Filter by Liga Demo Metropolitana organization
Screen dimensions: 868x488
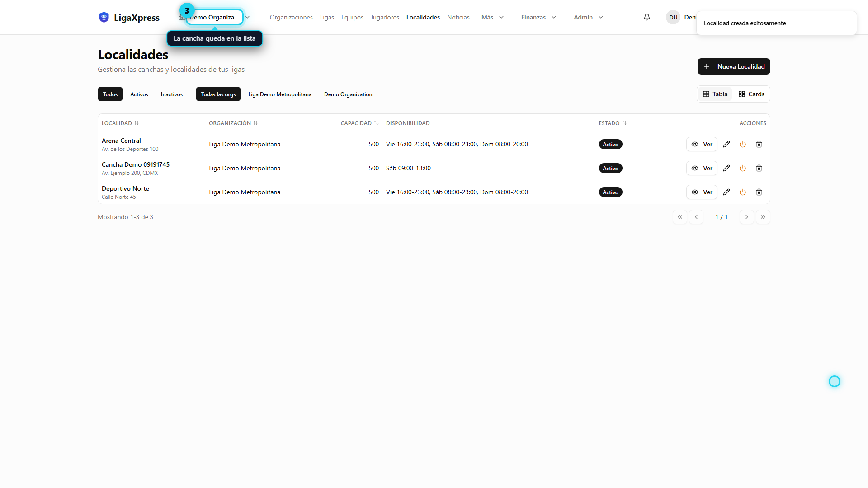point(280,94)
